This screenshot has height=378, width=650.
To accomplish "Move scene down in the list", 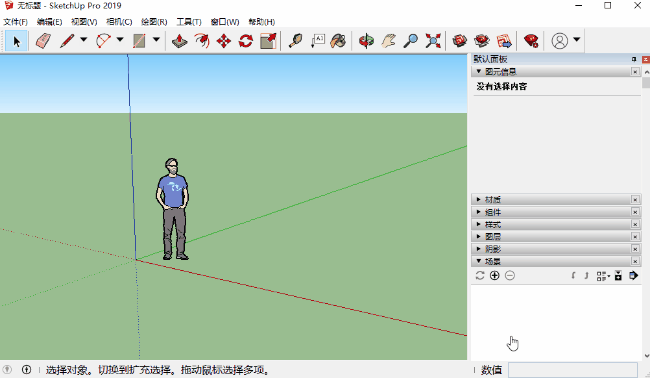I will pyautogui.click(x=586, y=276).
